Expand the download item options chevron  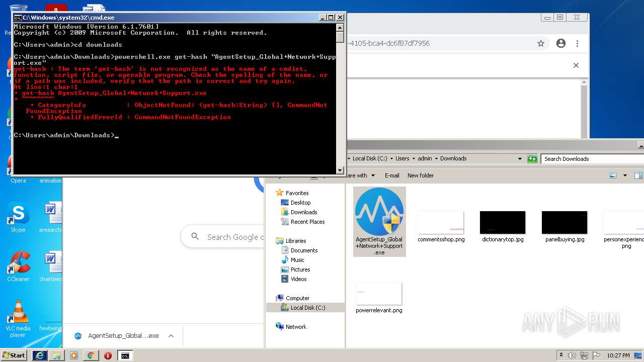tap(171, 336)
